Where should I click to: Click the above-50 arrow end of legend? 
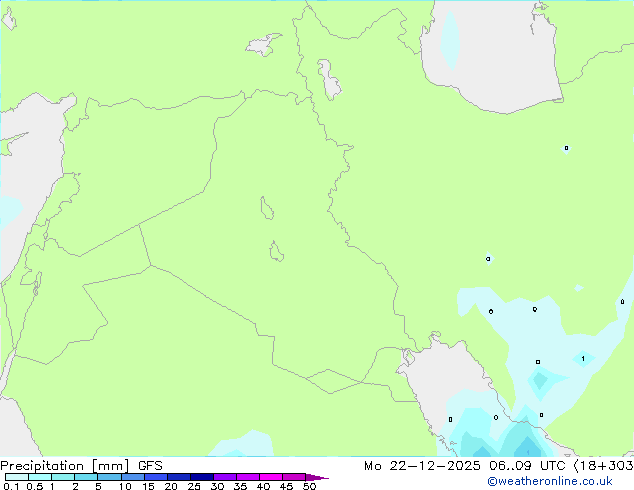click(x=317, y=477)
